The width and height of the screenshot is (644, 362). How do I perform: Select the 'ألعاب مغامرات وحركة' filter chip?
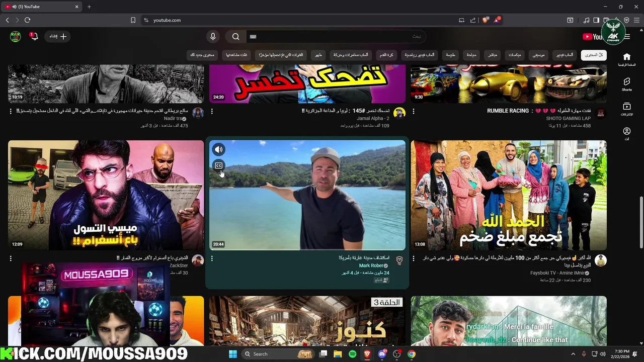point(351,55)
